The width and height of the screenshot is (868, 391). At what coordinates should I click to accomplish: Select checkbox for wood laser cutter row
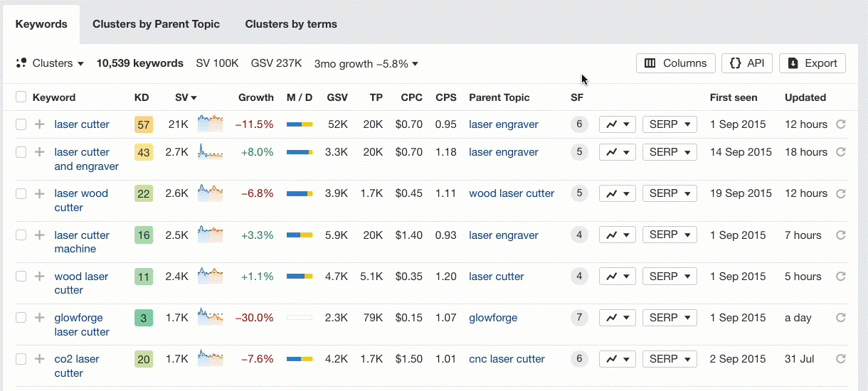(x=21, y=277)
